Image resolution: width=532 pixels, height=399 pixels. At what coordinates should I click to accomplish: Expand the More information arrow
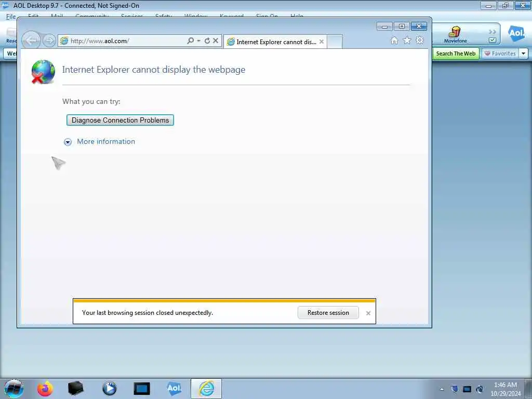(x=68, y=142)
